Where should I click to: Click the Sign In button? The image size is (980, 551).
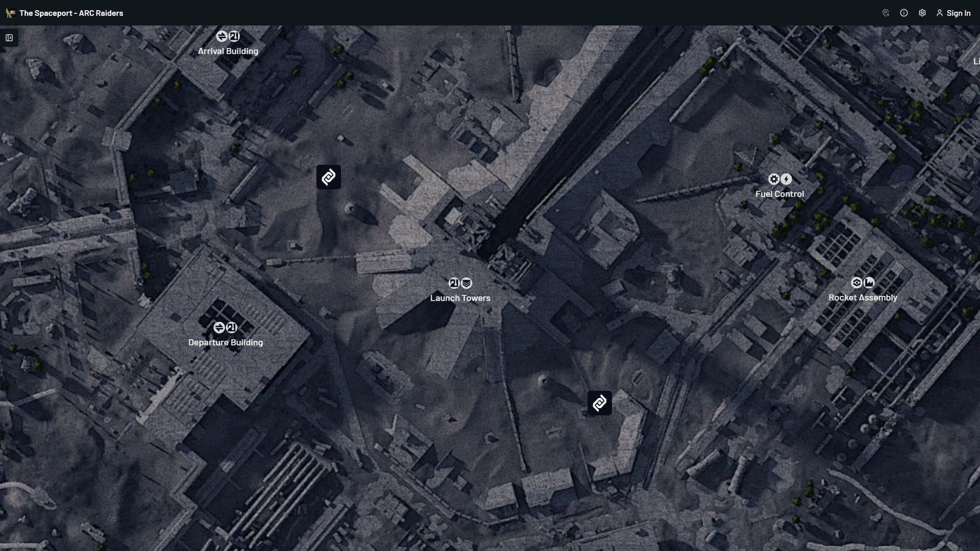coord(953,13)
